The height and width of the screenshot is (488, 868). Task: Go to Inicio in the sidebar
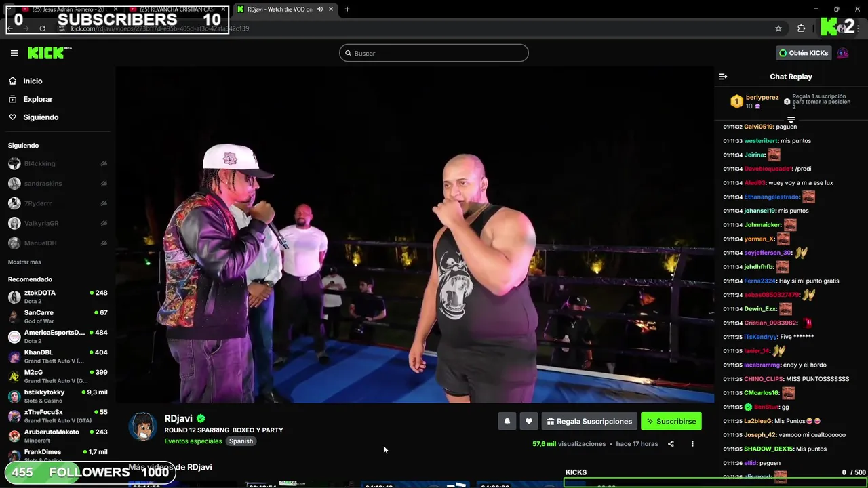[25, 81]
